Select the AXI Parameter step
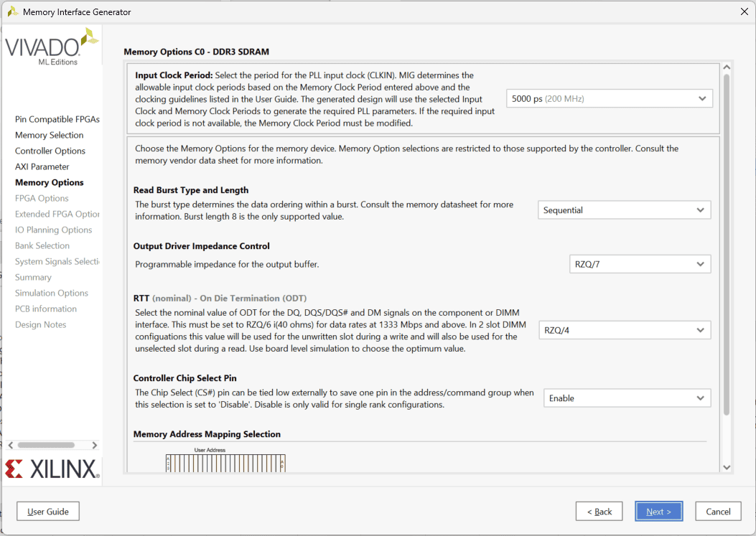 pos(42,166)
